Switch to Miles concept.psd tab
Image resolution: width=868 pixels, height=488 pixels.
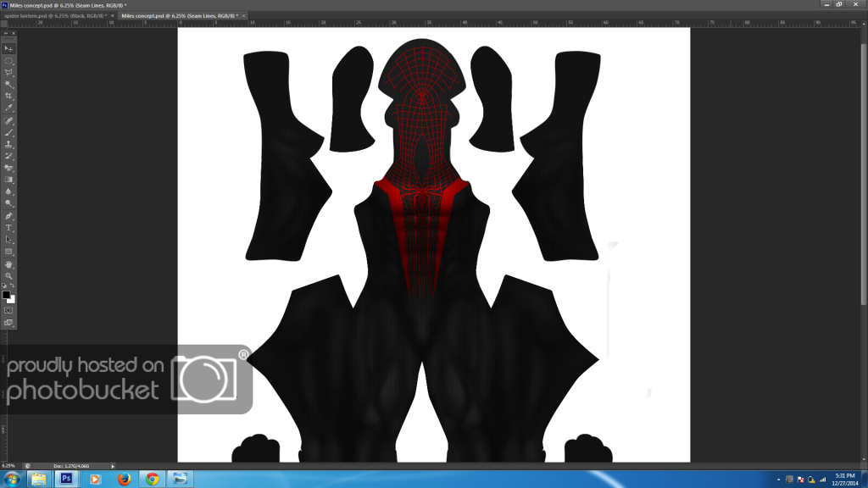tap(180, 16)
